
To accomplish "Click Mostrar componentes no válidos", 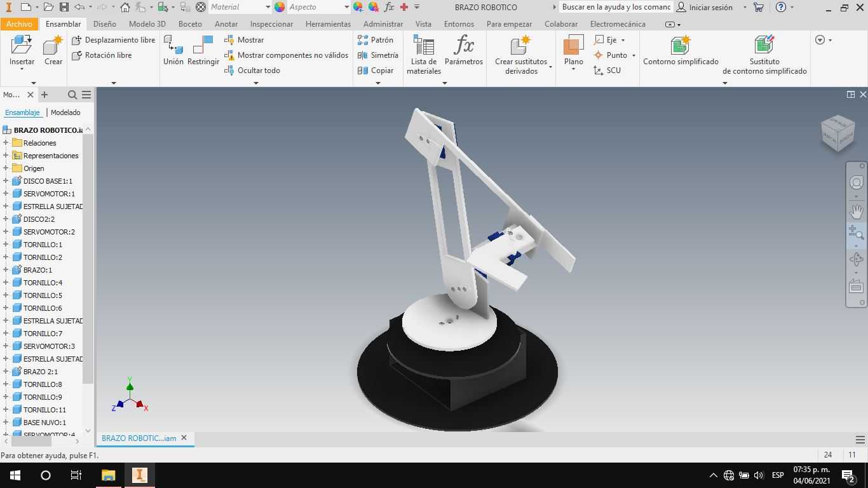I will click(x=286, y=55).
